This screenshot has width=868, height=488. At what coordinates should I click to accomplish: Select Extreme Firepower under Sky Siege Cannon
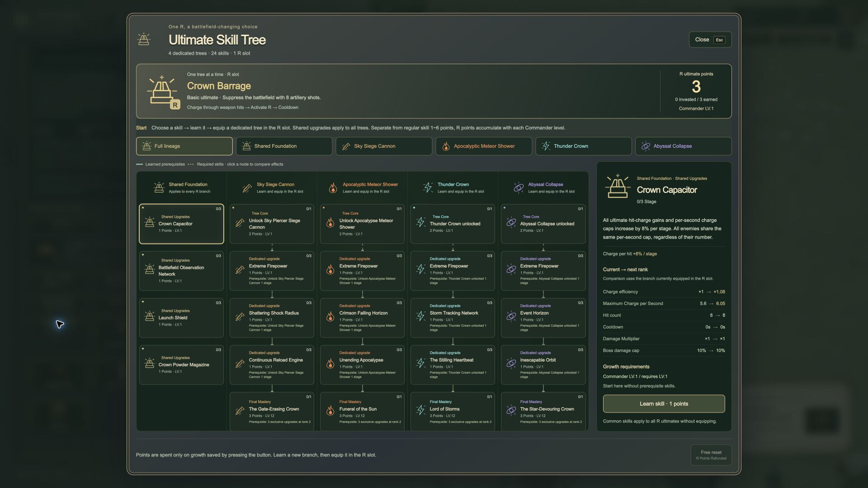point(272,271)
